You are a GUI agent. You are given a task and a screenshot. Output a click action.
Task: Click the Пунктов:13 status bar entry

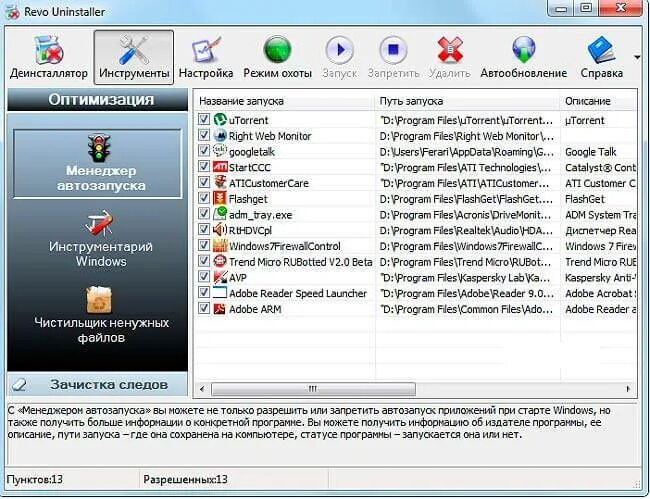coord(34,480)
